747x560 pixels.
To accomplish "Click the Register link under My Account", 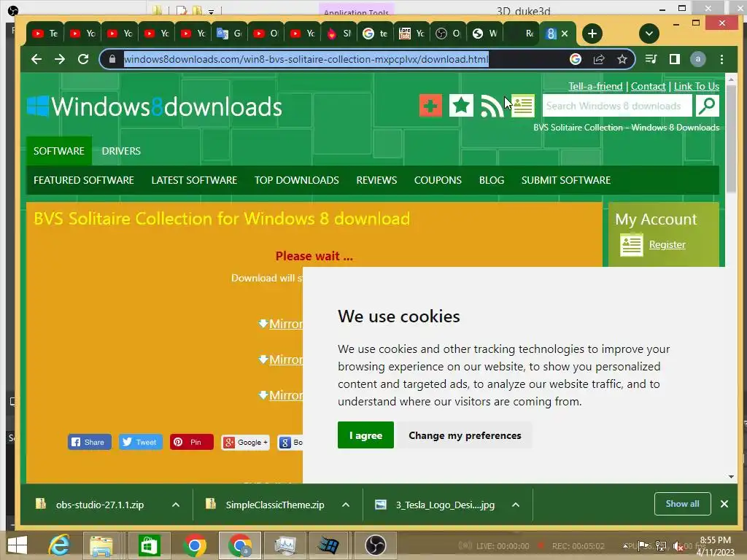I will 667,244.
